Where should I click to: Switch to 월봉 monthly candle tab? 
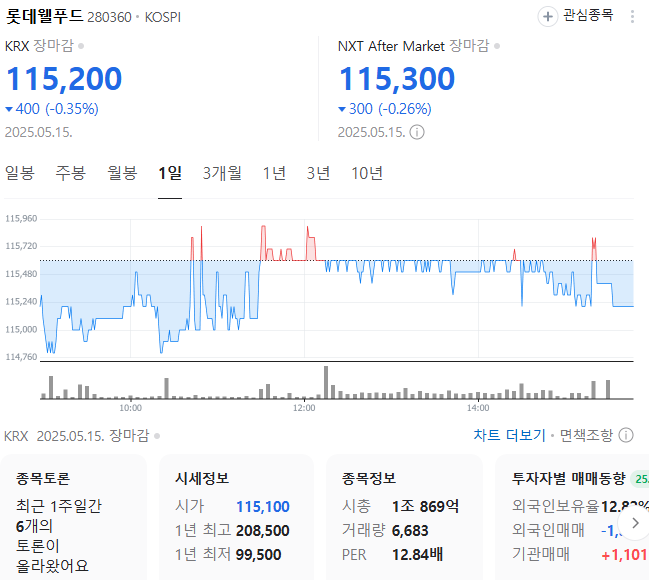tap(122, 173)
